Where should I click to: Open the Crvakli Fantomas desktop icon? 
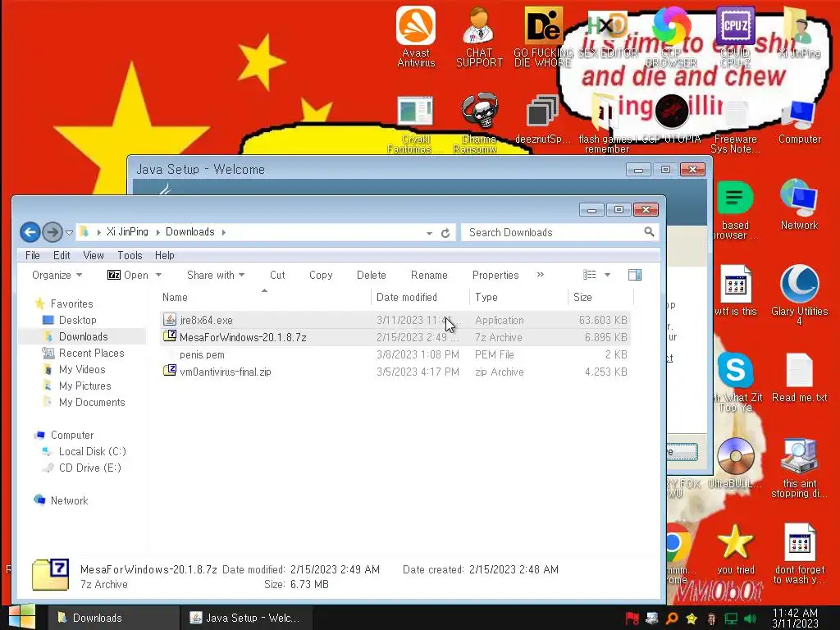[415, 125]
